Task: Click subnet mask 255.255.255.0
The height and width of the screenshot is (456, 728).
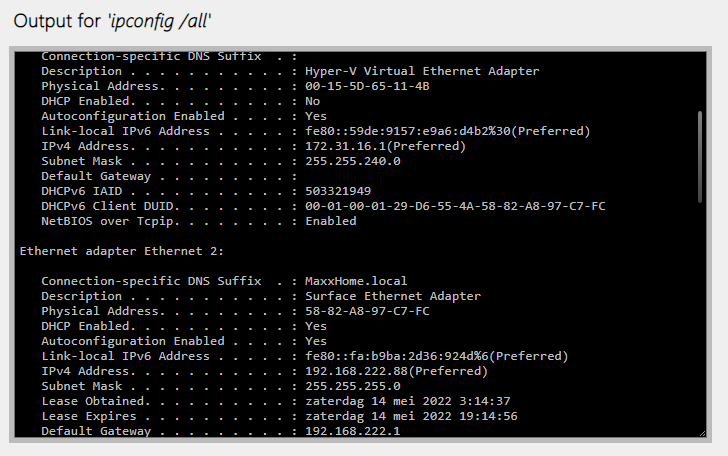Action: (x=353, y=386)
